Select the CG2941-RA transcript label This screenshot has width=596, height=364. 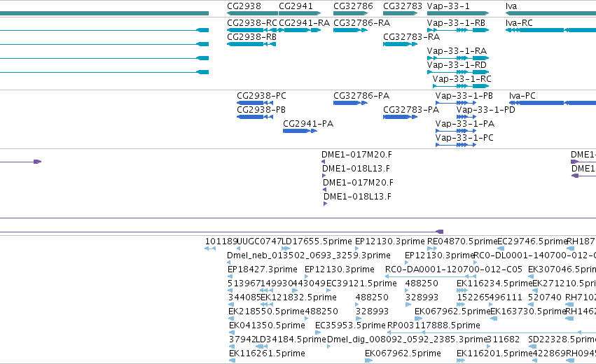pyautogui.click(x=304, y=23)
